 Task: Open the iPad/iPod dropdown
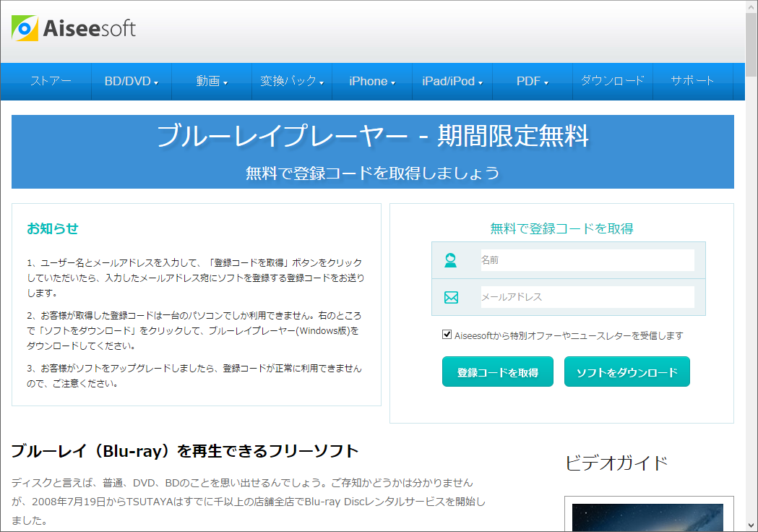pos(452,81)
